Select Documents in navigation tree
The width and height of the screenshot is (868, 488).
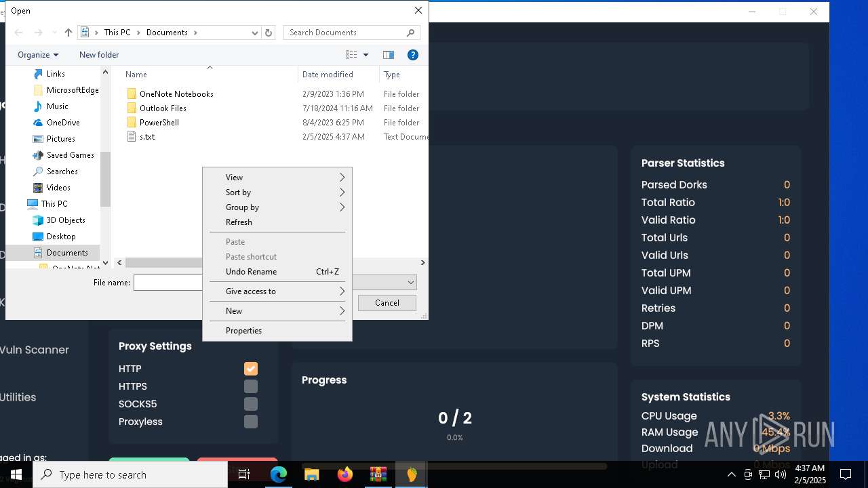tap(67, 253)
